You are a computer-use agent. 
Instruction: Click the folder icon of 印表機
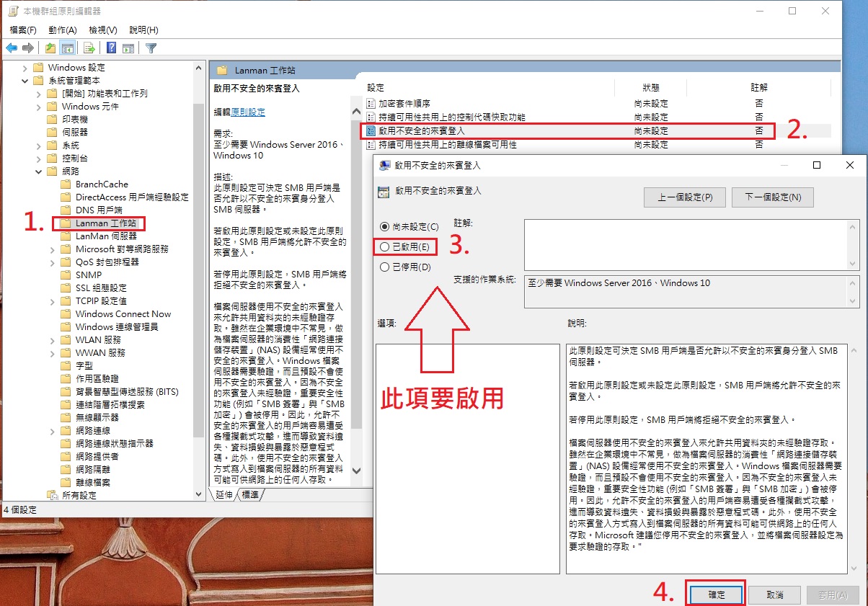(52, 119)
